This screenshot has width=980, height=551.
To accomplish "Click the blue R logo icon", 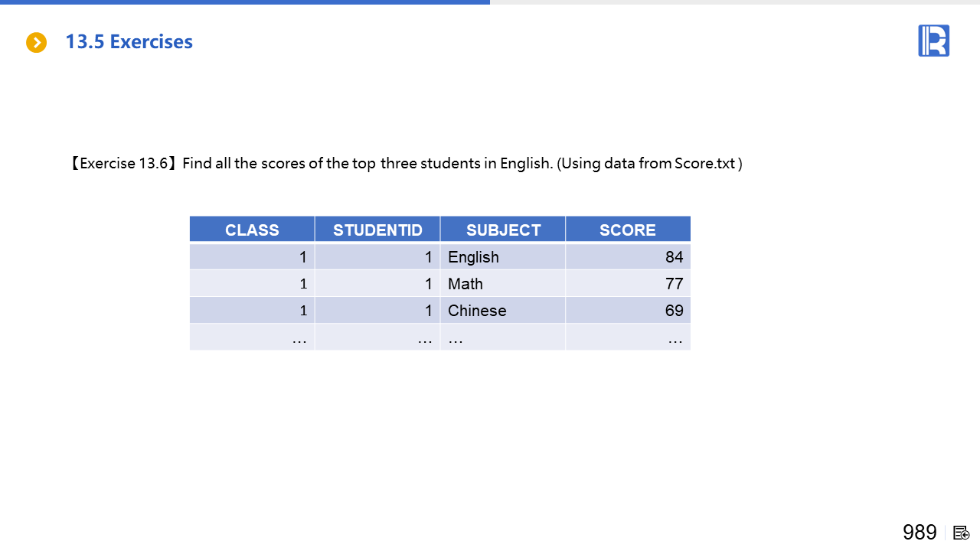I will (x=933, y=41).
